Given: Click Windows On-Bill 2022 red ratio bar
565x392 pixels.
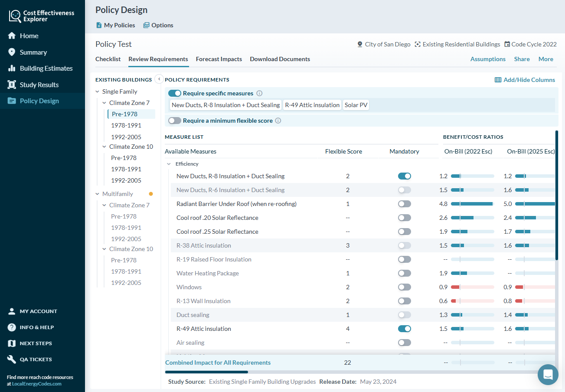Looking at the screenshot, I should [x=473, y=287].
